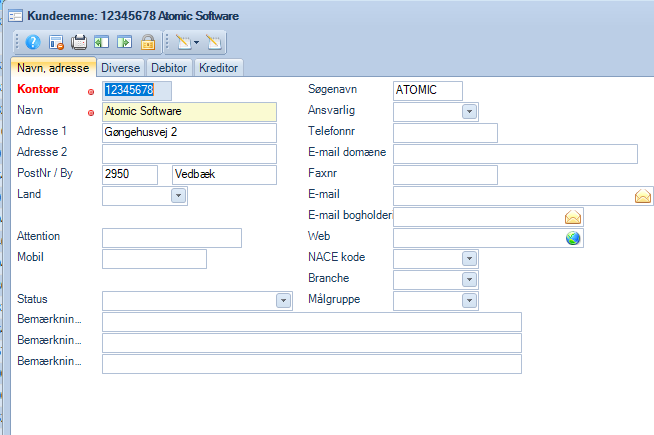Expand the Land dropdown

(x=178, y=196)
